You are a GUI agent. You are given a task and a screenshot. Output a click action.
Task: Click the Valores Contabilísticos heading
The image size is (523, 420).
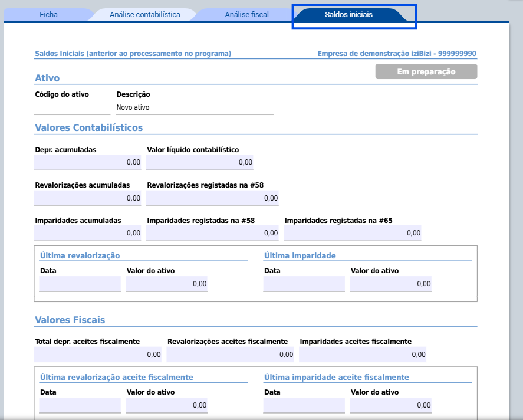click(88, 128)
